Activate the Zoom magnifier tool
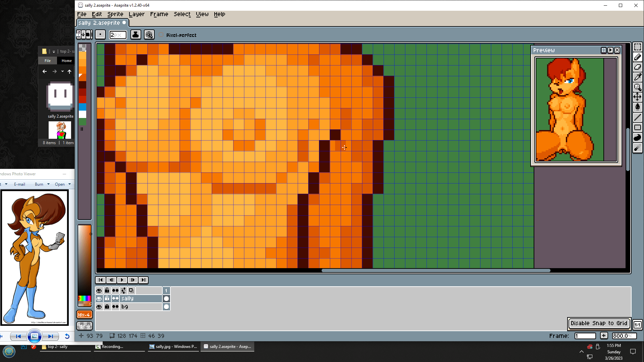 (x=637, y=87)
